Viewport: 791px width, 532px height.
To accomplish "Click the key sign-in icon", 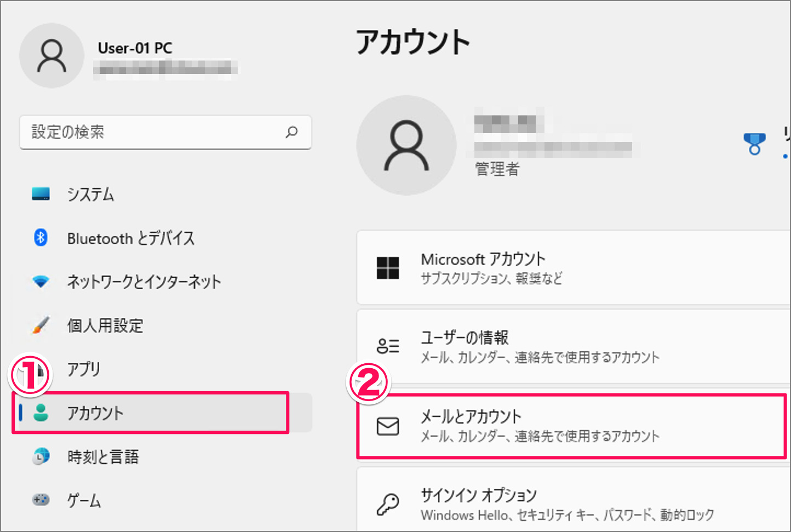I will 388,504.
